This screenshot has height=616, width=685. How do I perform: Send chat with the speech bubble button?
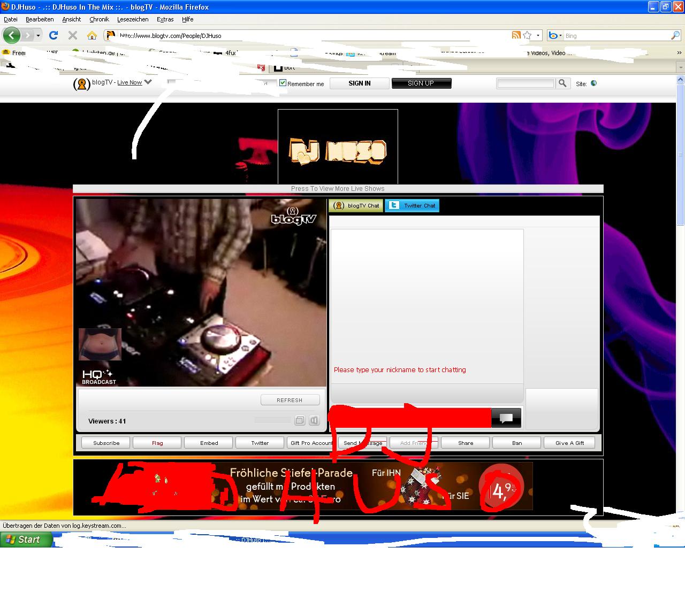pos(506,418)
